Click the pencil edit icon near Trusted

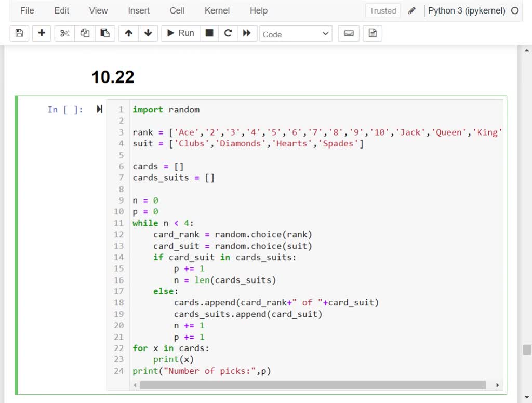(x=412, y=10)
